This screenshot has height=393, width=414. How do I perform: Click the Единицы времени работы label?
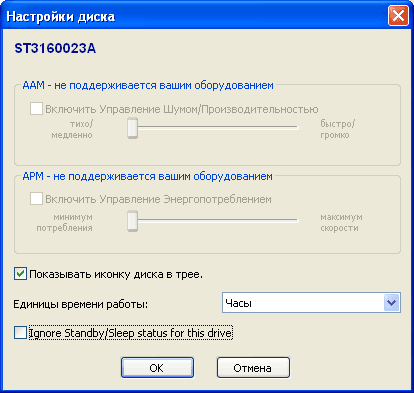[81, 304]
